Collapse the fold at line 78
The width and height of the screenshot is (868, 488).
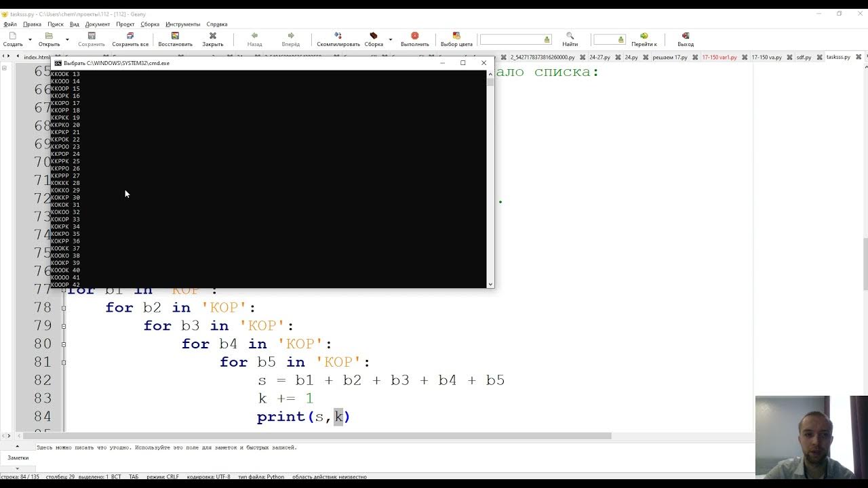click(x=64, y=308)
